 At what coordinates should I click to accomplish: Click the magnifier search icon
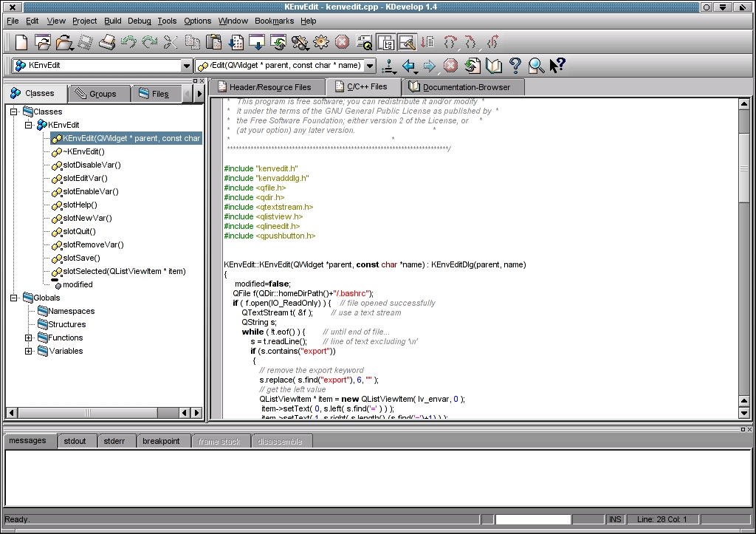pos(536,66)
